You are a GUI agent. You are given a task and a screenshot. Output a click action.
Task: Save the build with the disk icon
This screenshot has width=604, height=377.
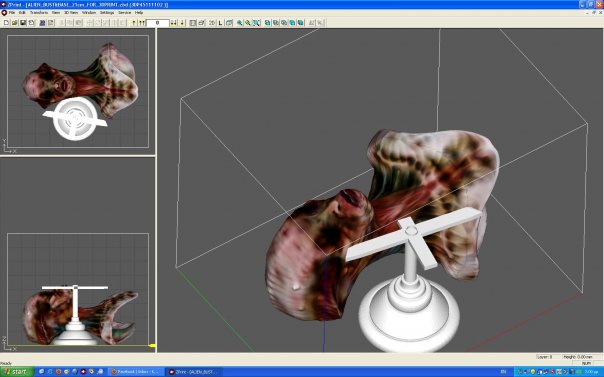[23, 23]
